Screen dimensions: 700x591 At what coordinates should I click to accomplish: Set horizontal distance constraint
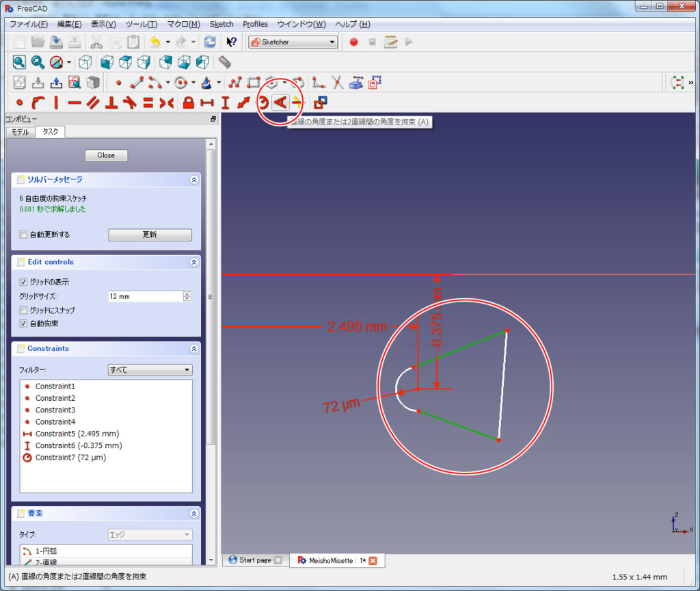pyautogui.click(x=206, y=103)
